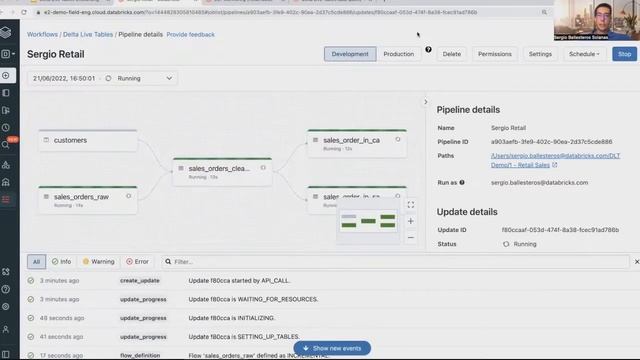
Task: Open the Partner Connect icon in sidebar
Action: 6,272
